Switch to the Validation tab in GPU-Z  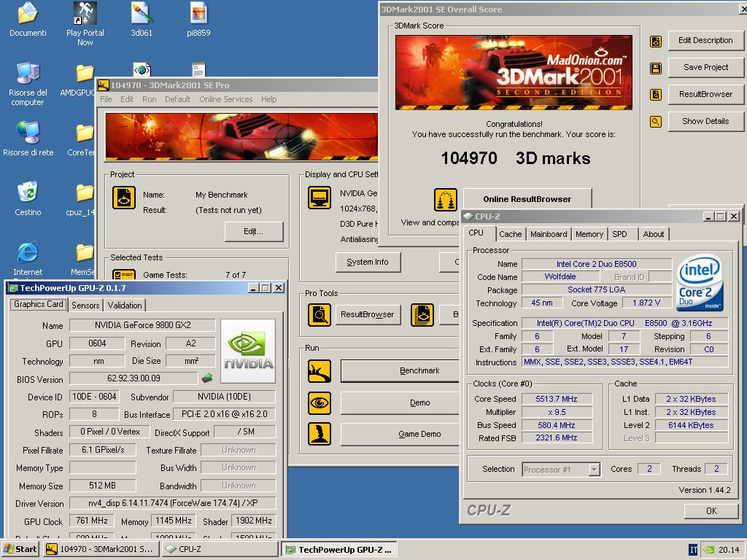[x=125, y=306]
